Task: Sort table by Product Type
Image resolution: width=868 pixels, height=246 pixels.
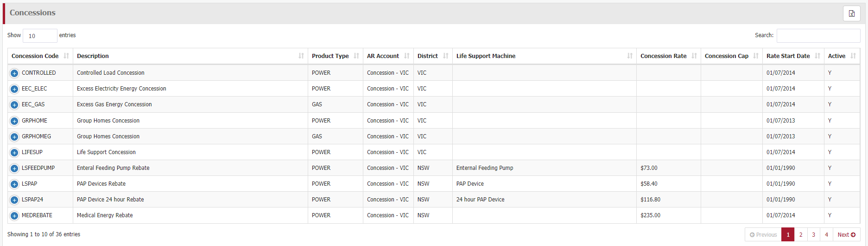Action: point(356,56)
